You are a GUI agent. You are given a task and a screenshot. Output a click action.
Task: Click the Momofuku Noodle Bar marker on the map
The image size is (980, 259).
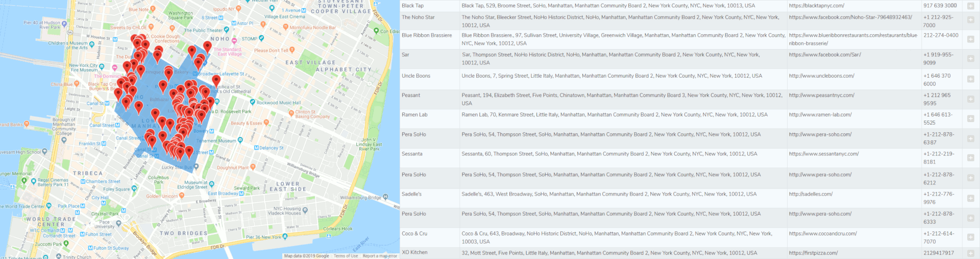286,28
